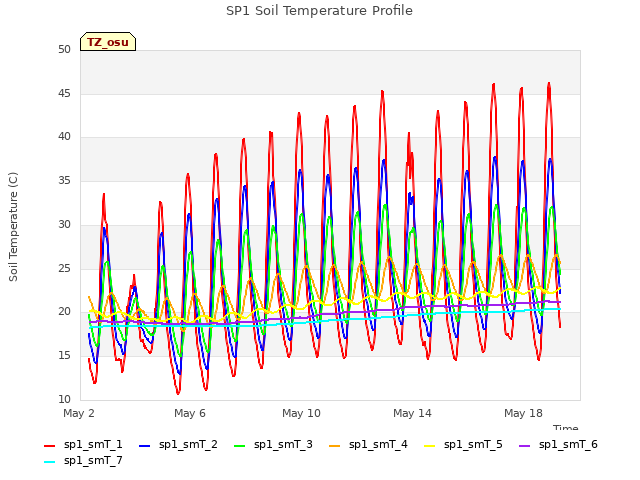Click the 20 y-axis tick label
The width and height of the screenshot is (640, 480).
64,312
